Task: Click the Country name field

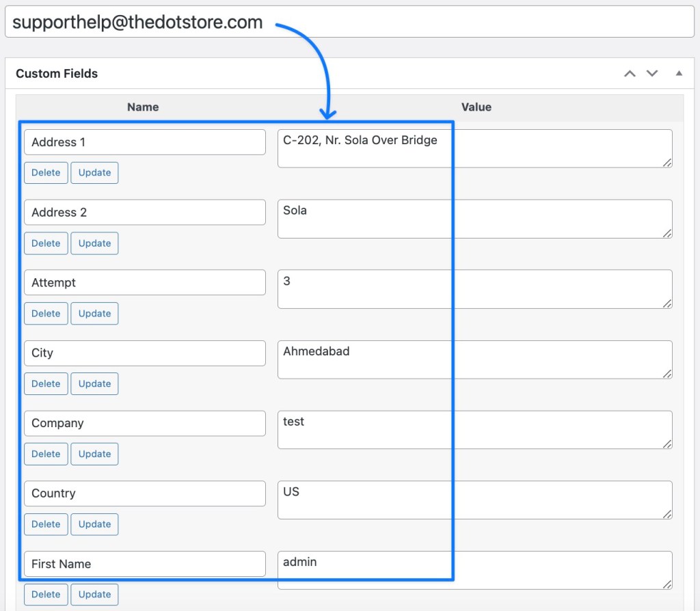Action: [x=145, y=493]
